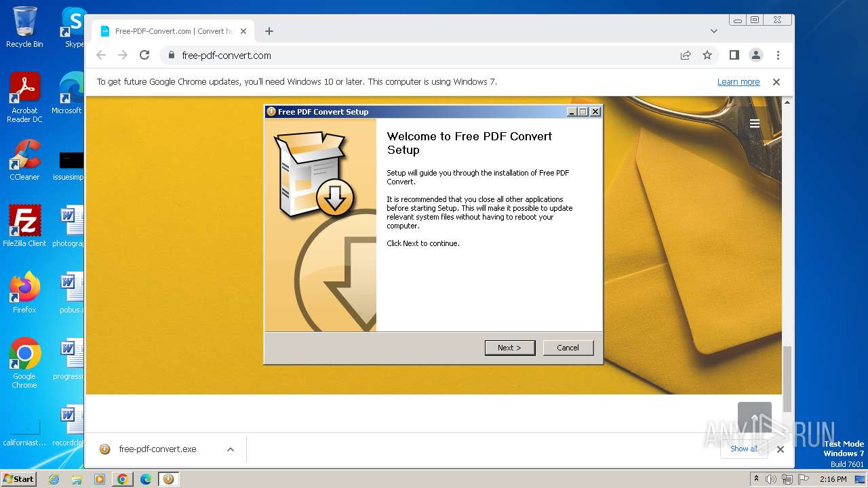Viewport: 868px width, 488px height.
Task: Open File Explorer from taskbar
Action: tap(77, 479)
